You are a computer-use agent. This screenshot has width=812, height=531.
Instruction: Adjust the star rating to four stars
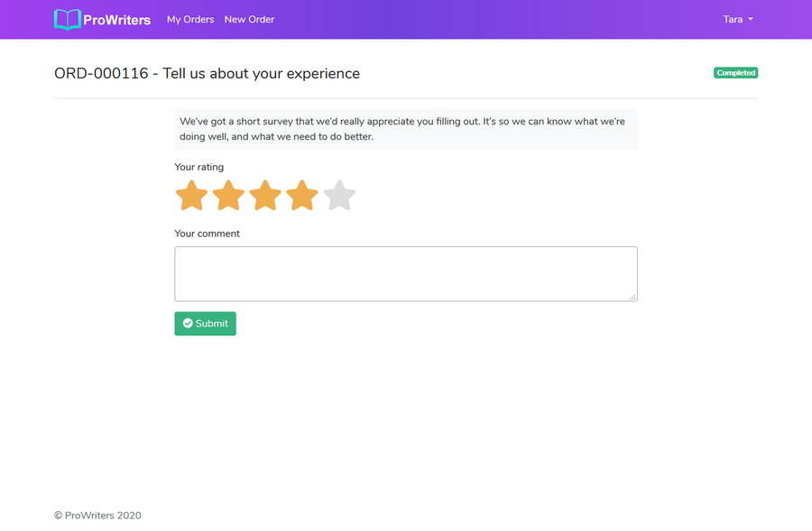pyautogui.click(x=302, y=195)
